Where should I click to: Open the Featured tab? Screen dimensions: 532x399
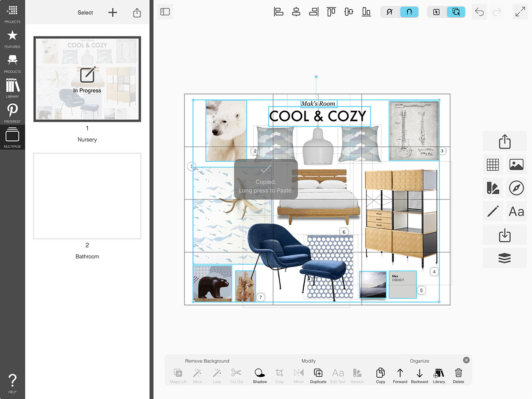[x=12, y=38]
